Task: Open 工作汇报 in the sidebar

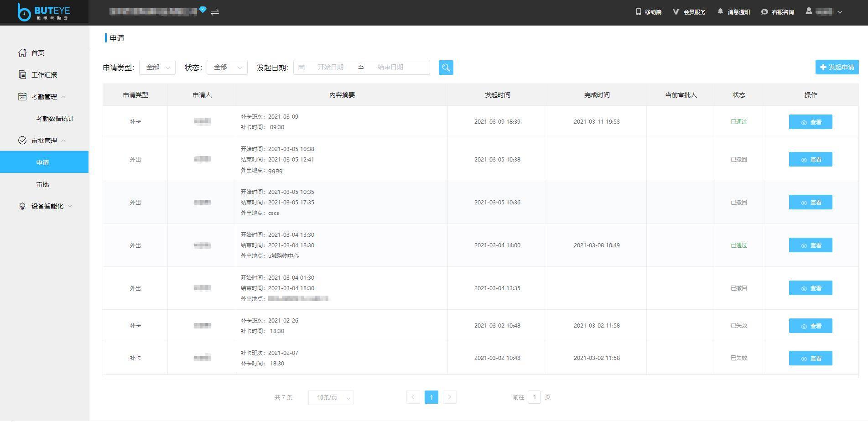Action: [44, 75]
